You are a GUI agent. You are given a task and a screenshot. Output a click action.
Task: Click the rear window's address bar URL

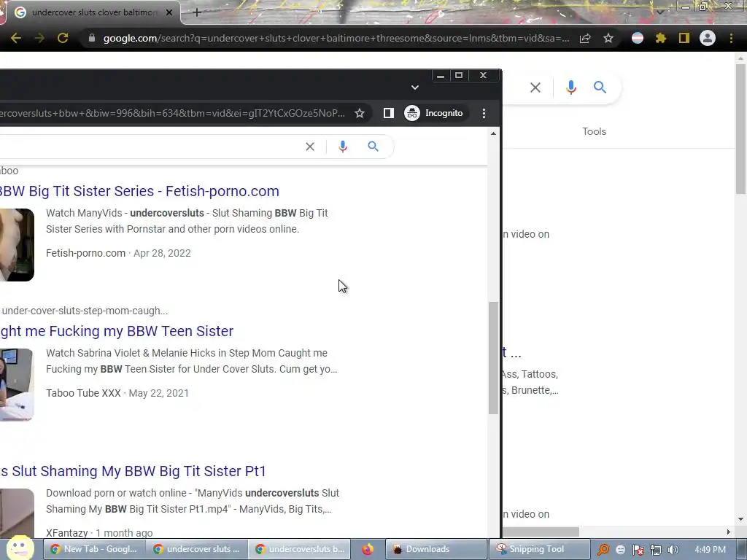point(336,38)
